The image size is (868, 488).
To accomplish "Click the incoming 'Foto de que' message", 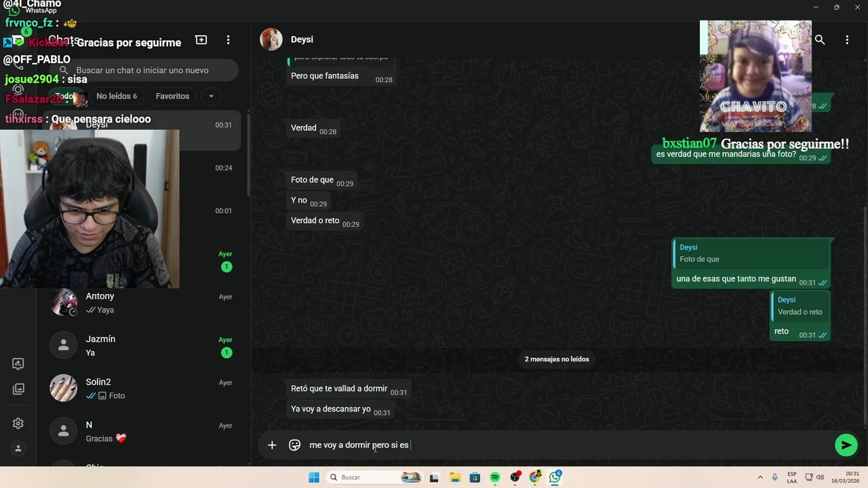I will (321, 180).
